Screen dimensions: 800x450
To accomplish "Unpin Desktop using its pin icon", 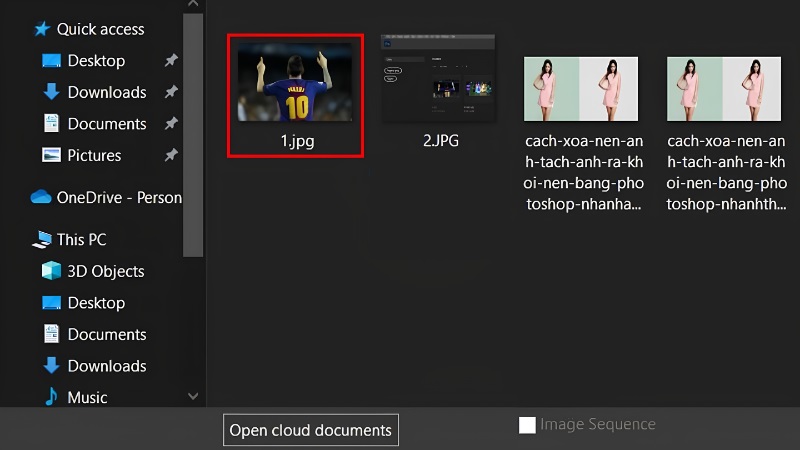I will pyautogui.click(x=171, y=60).
